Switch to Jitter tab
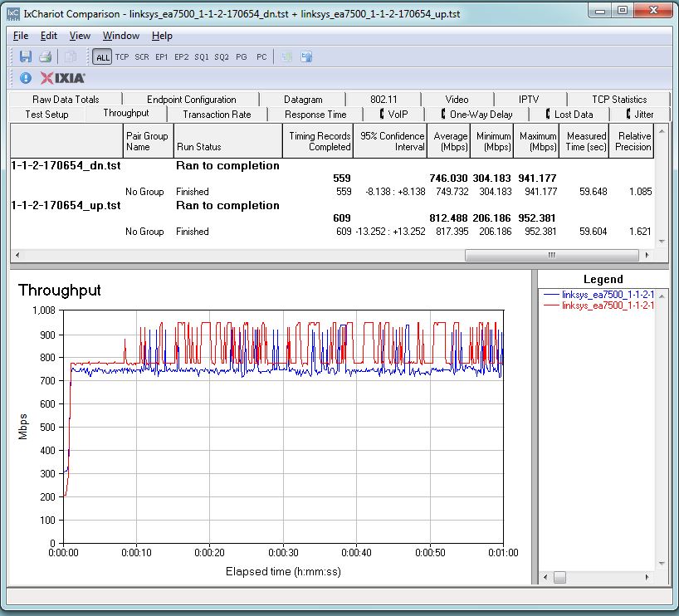The height and width of the screenshot is (616, 679). click(x=640, y=115)
